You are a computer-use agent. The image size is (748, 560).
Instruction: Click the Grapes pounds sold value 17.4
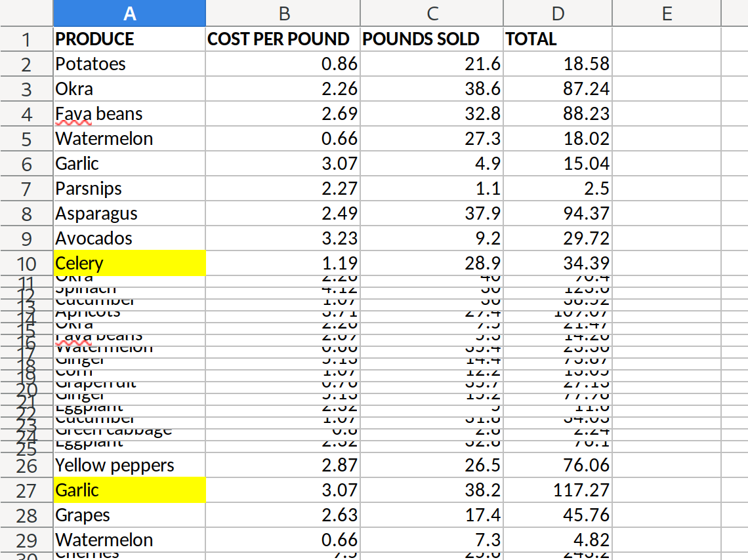[x=432, y=515]
